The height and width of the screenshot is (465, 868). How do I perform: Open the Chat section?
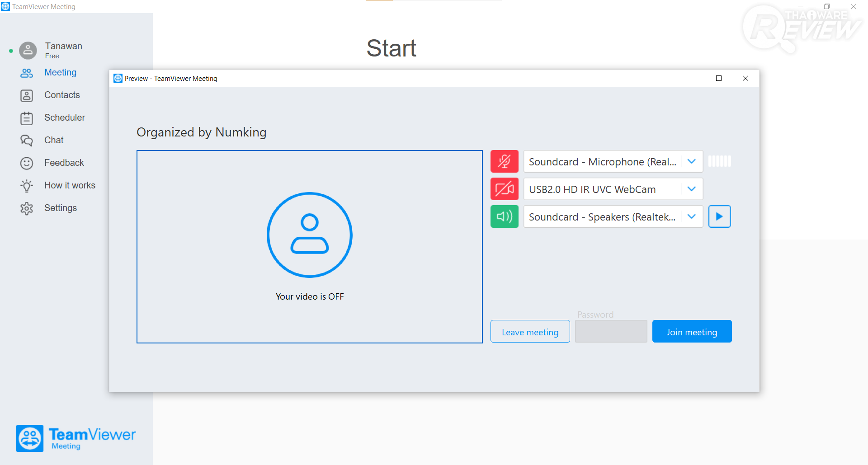tap(54, 140)
